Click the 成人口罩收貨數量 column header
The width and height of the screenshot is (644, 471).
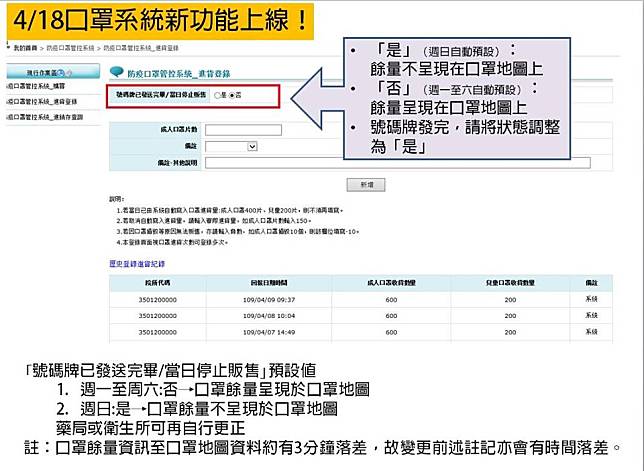point(391,283)
